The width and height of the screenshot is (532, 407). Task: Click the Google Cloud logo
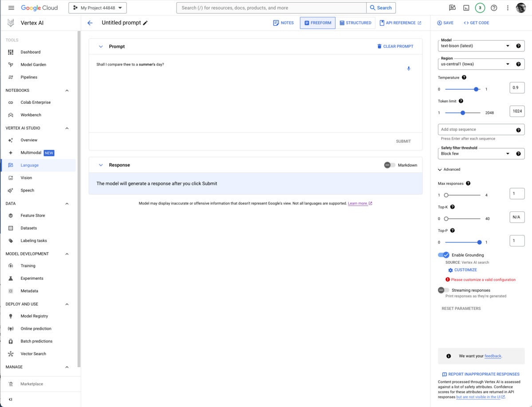point(39,8)
